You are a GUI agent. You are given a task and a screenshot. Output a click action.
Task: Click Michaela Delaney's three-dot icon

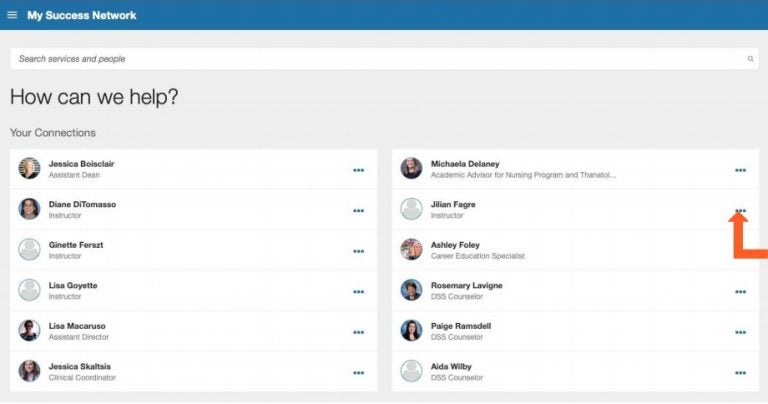click(740, 170)
